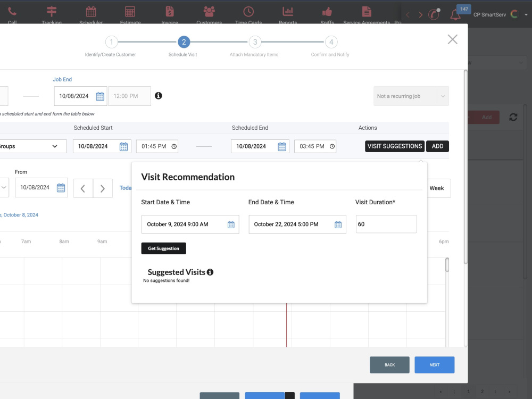
Task: Go to step 1 Identify/Create Customer
Action: [111, 42]
